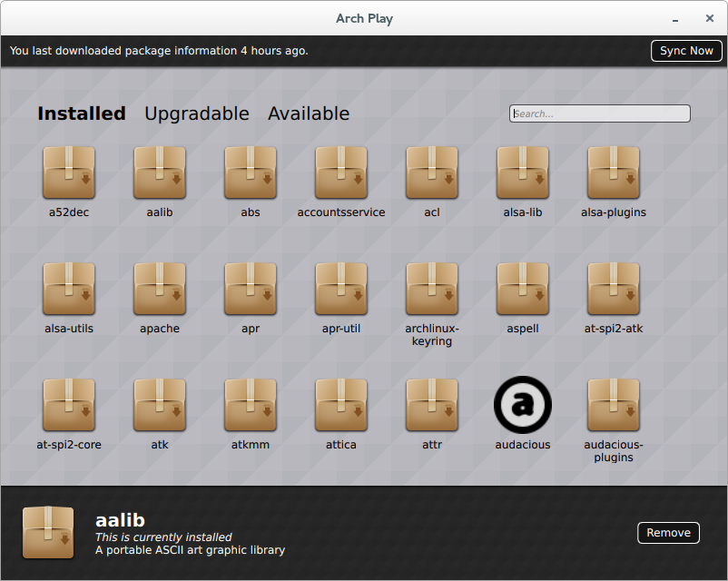Click the last downloaded package information message
Viewport: 728px width, 581px height.
159,51
